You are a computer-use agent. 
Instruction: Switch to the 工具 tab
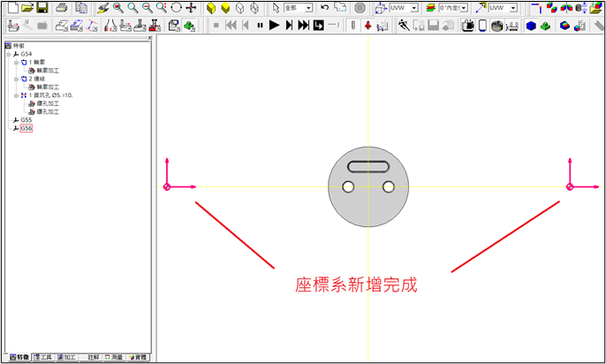(x=42, y=357)
